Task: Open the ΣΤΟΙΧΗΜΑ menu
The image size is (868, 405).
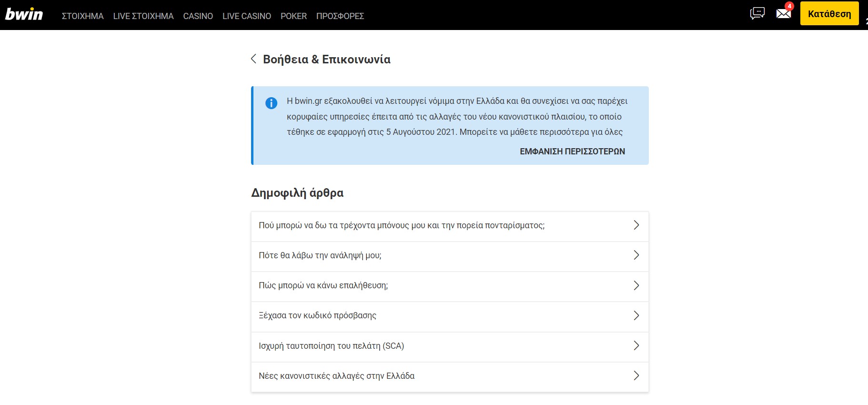Action: click(82, 16)
